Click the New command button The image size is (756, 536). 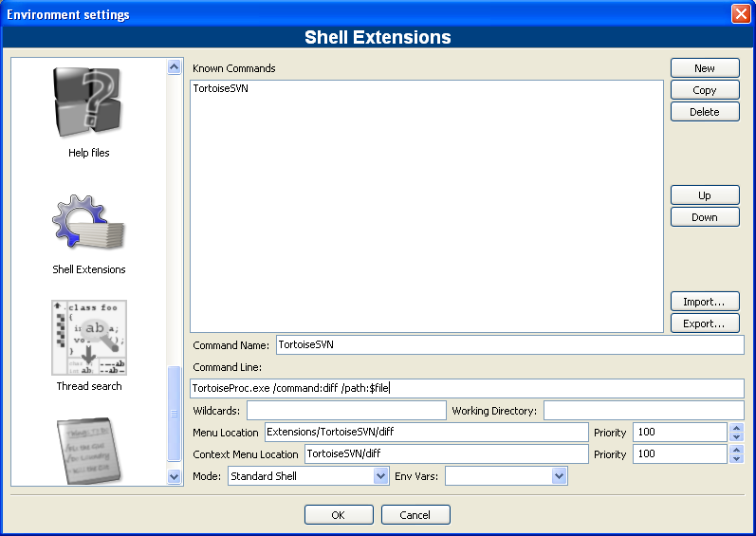tap(705, 68)
